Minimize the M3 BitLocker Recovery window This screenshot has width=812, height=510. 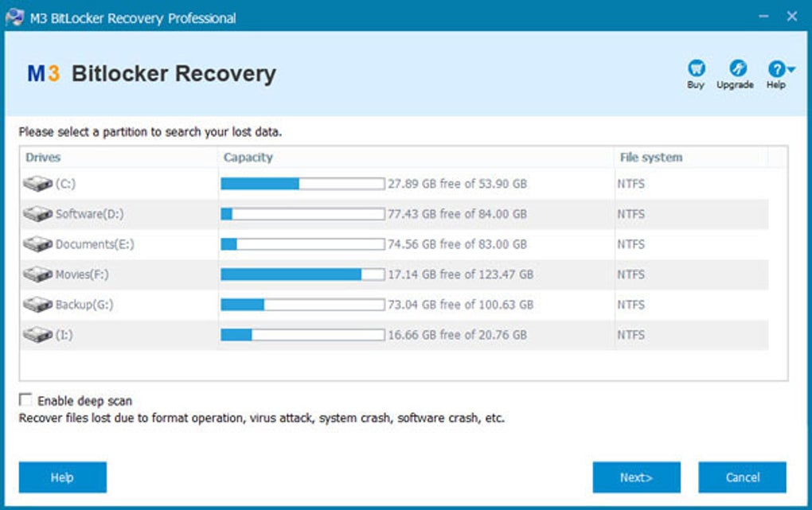(x=763, y=17)
